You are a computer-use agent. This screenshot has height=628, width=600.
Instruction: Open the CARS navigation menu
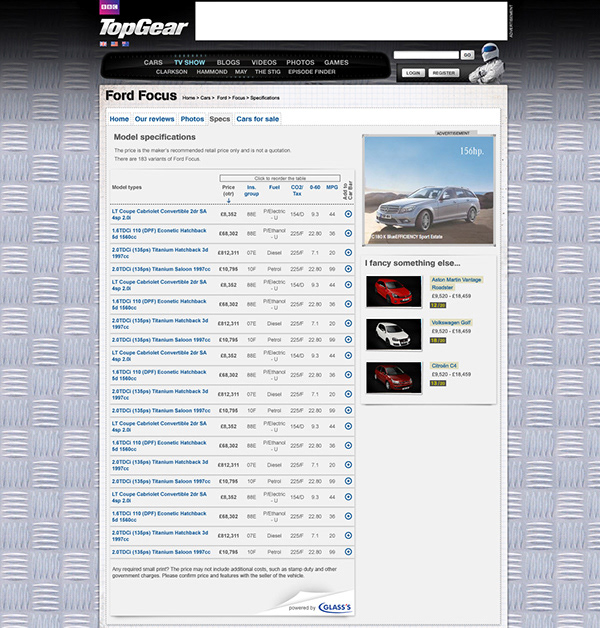(x=153, y=62)
